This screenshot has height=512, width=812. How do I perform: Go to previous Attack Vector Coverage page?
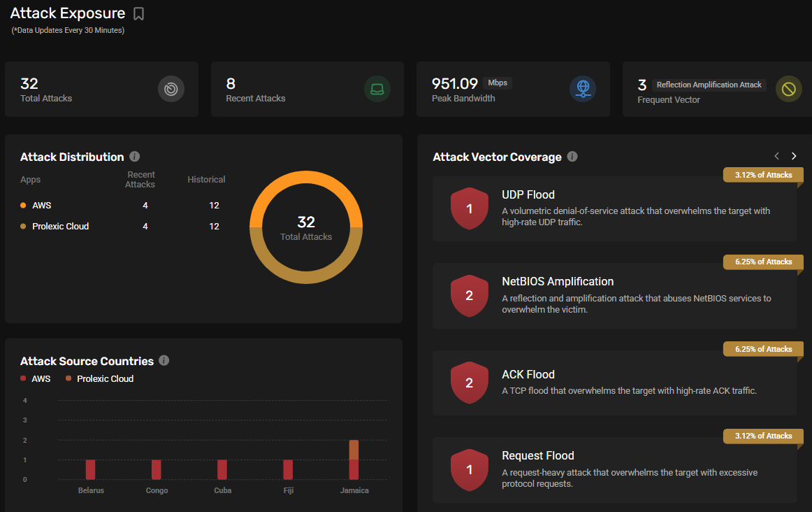(776, 156)
